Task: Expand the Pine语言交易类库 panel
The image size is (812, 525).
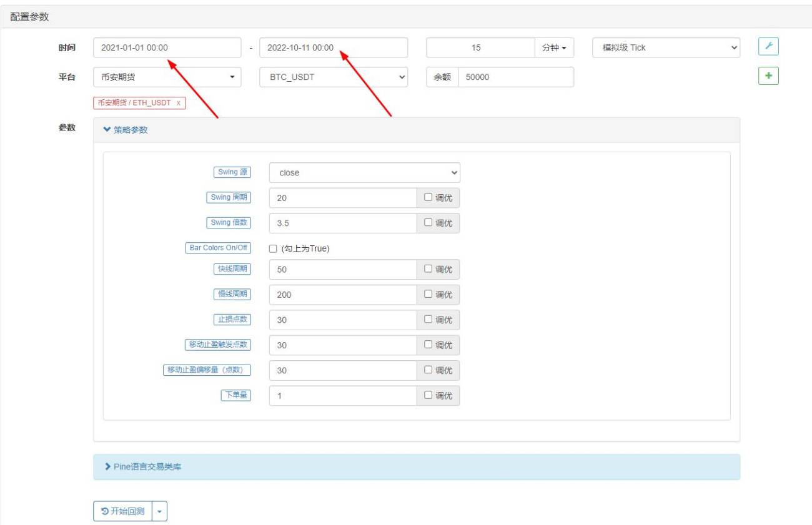Action: coord(417,467)
